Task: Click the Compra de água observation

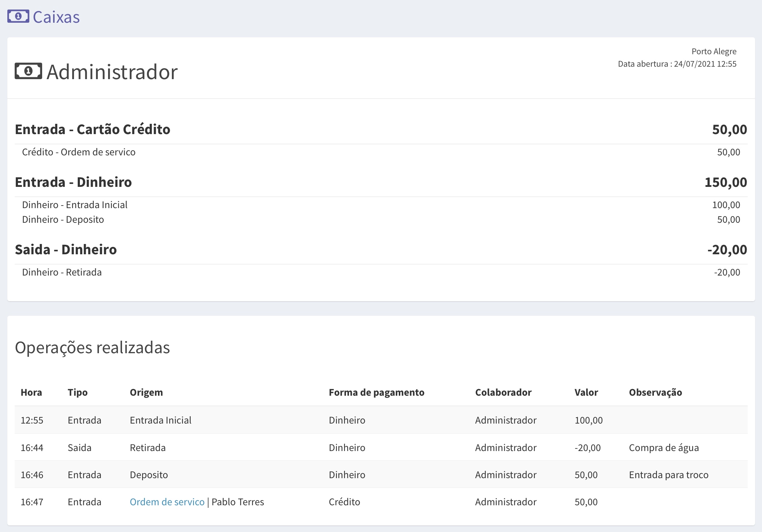Action: 663,448
